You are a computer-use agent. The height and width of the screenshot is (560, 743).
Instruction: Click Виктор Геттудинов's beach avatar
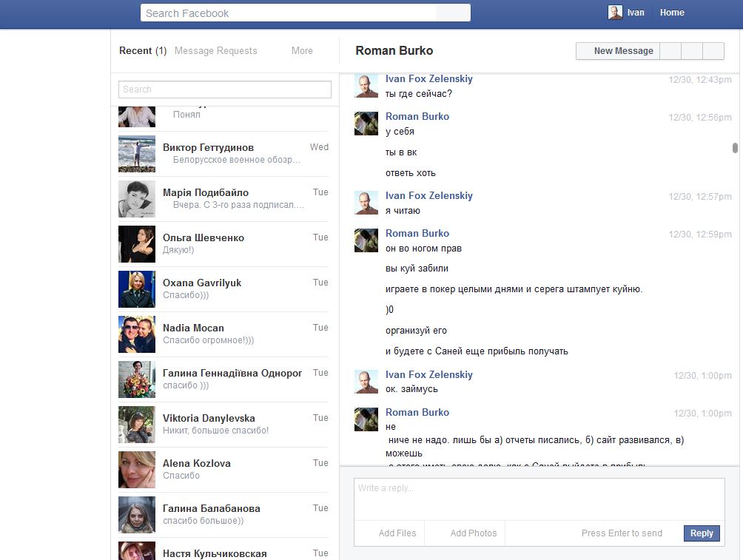point(137,154)
